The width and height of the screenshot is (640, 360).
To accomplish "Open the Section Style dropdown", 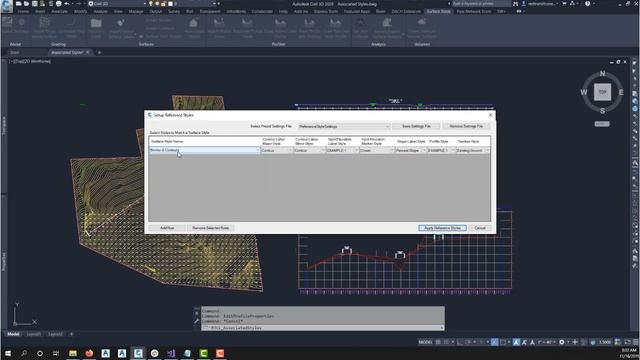I will [x=473, y=151].
